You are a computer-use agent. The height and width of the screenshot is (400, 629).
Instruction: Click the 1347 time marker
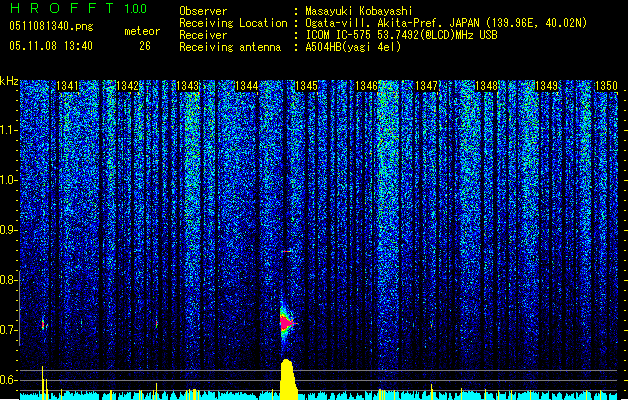[426, 86]
